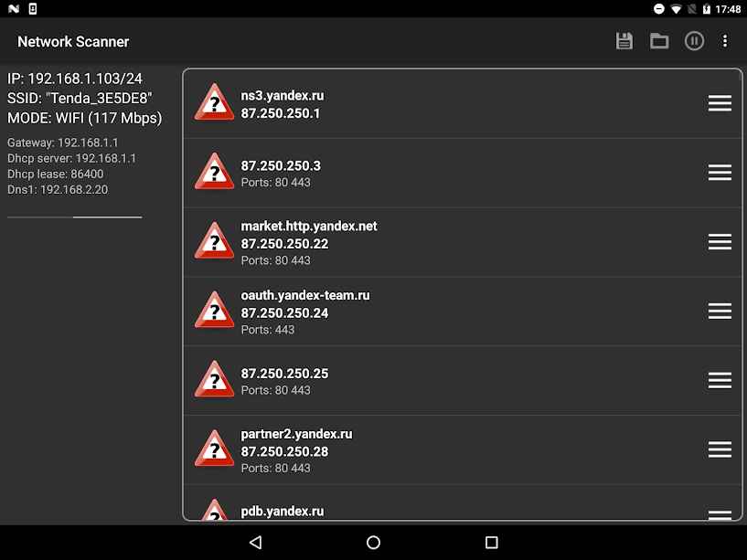Select host 87.250.250.25 entry
Viewport: 747px width, 560px height.
462,380
